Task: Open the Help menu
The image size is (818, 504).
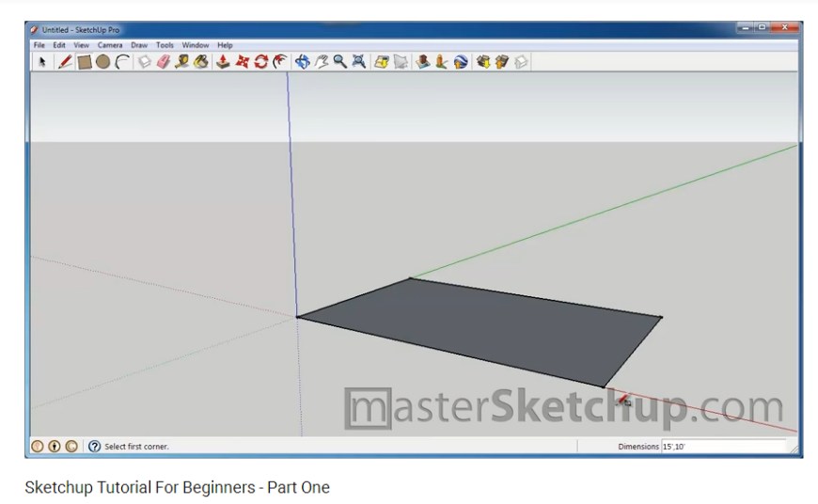Action: point(225,45)
